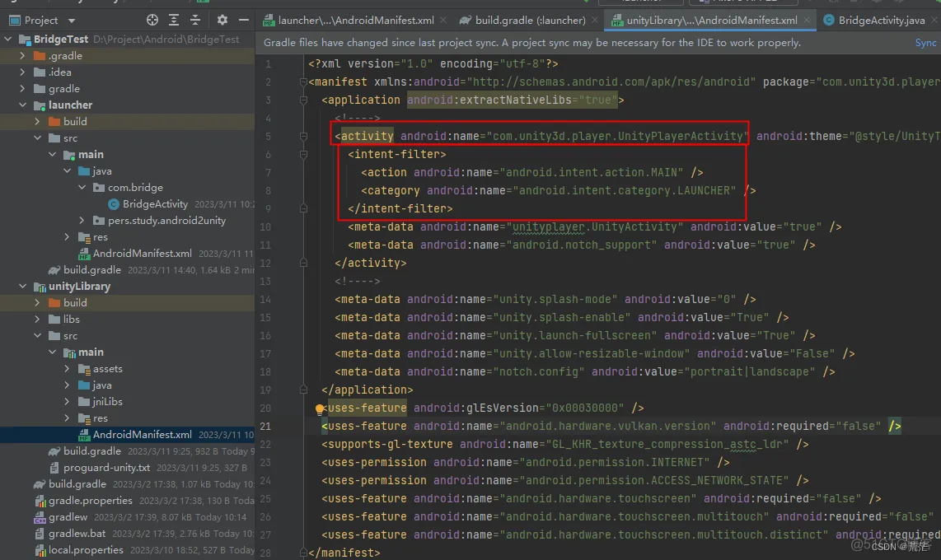Select the res folder under launcher main

click(x=101, y=237)
